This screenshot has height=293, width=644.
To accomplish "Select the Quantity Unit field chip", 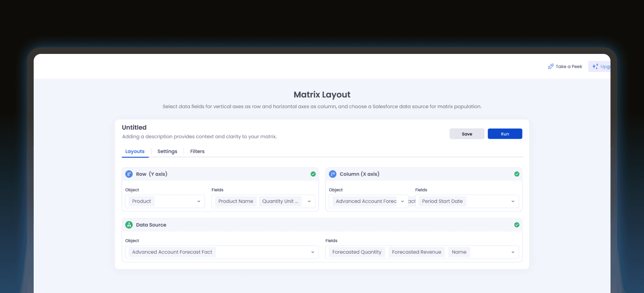I will tap(280, 201).
